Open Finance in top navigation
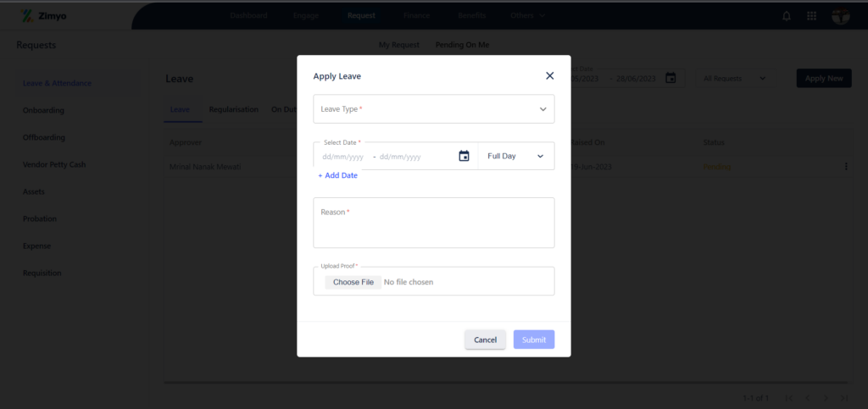The width and height of the screenshot is (868, 409). (x=416, y=15)
